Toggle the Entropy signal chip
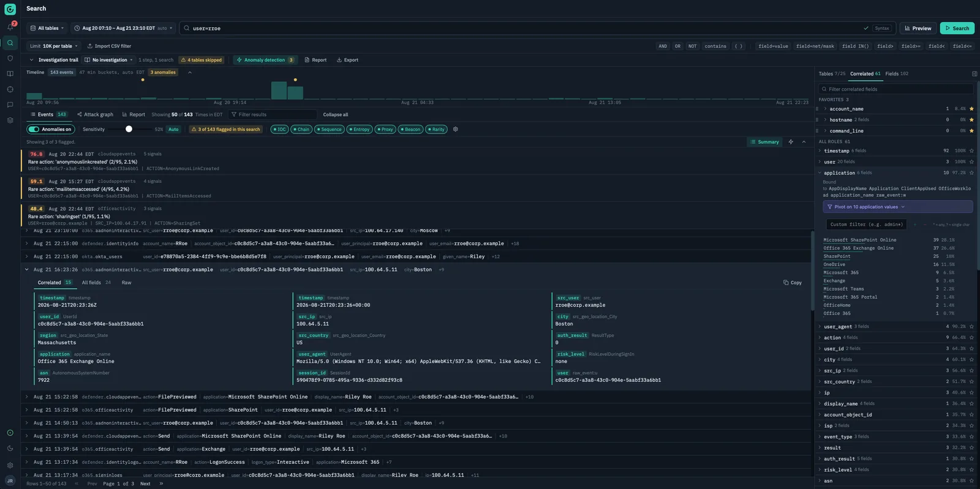980x489 pixels. click(x=360, y=129)
